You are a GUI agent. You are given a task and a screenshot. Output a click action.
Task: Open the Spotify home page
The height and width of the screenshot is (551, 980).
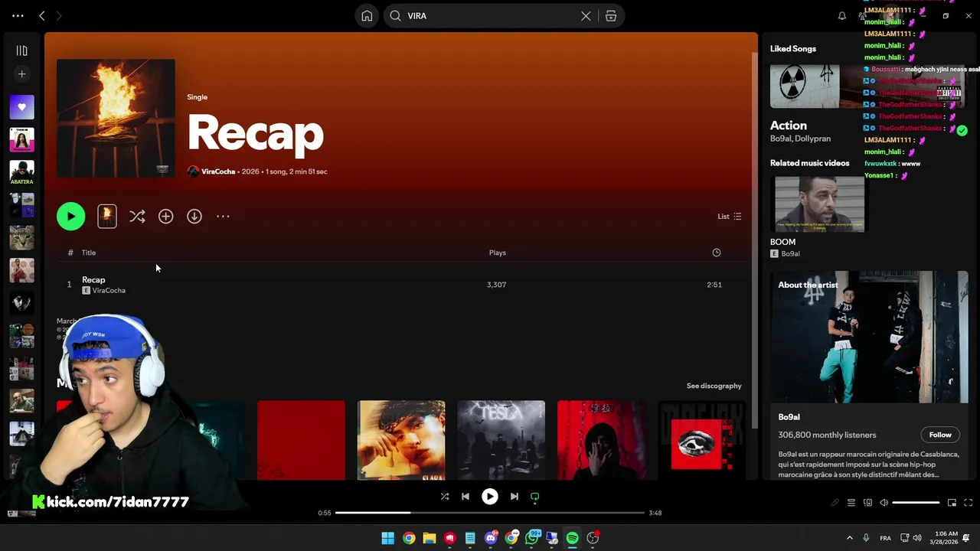click(367, 16)
